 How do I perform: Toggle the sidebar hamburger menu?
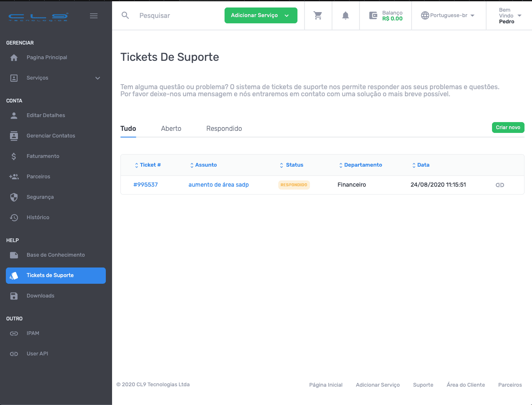94,16
